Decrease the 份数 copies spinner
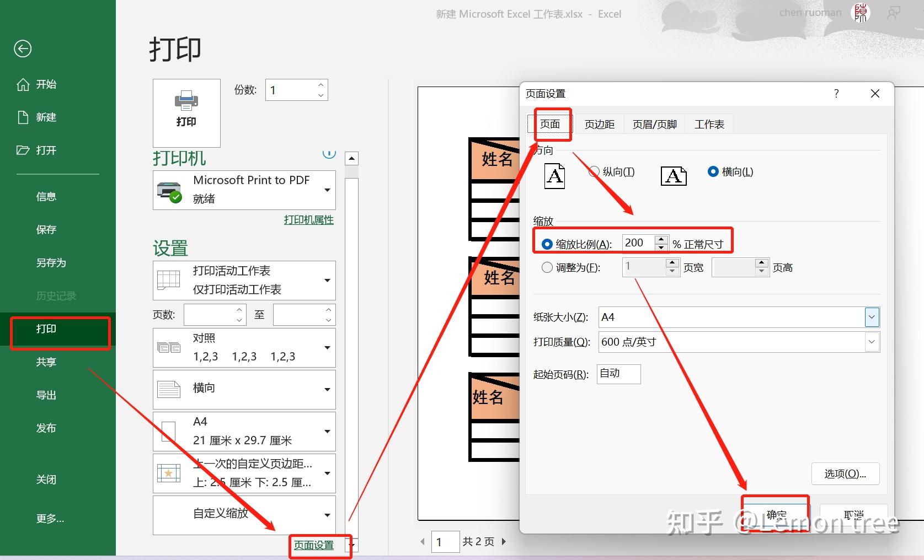924x560 pixels. tap(321, 95)
